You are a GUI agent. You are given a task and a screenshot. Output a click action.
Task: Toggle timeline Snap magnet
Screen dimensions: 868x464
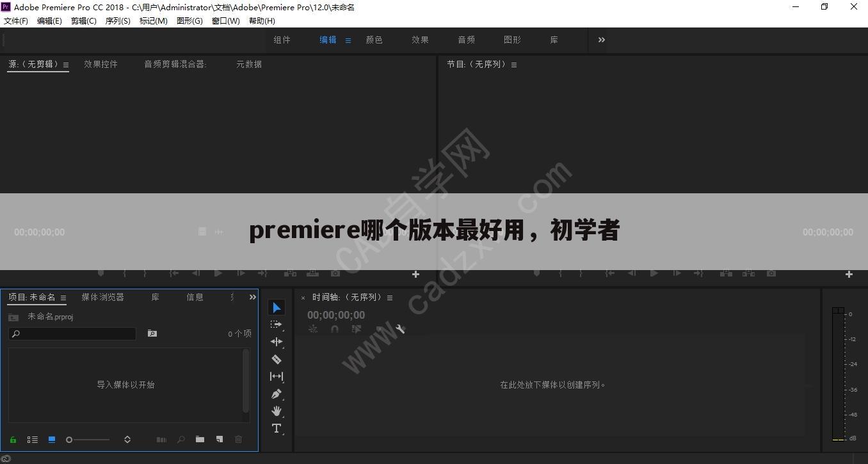(334, 329)
